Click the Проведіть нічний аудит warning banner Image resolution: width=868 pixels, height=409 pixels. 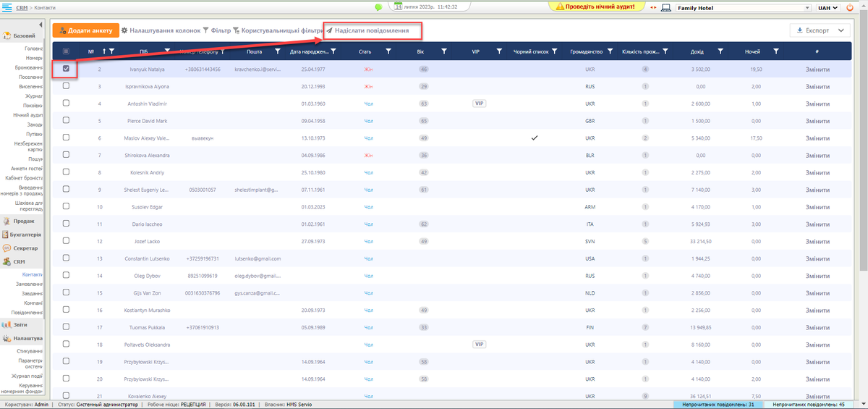pos(596,7)
